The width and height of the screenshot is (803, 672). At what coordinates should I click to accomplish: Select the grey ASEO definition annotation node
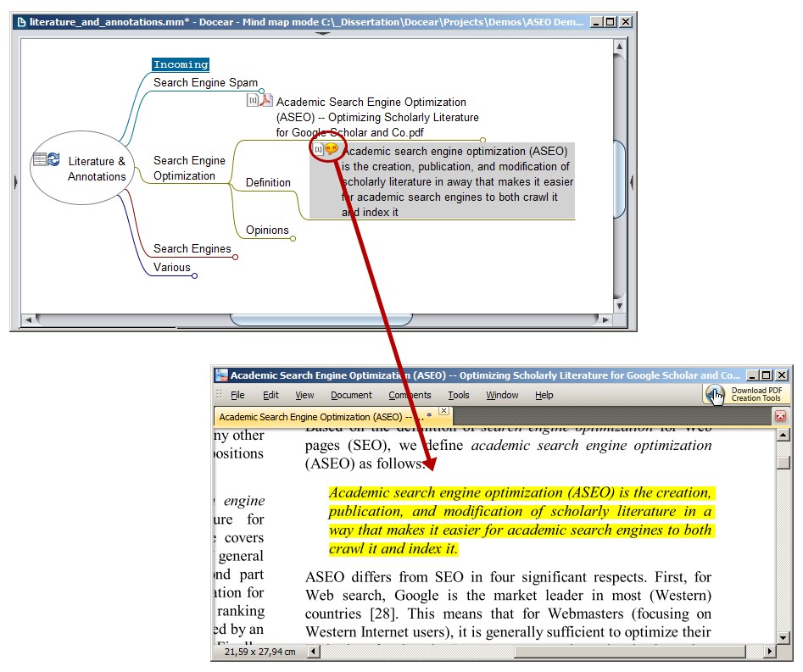pyautogui.click(x=442, y=181)
